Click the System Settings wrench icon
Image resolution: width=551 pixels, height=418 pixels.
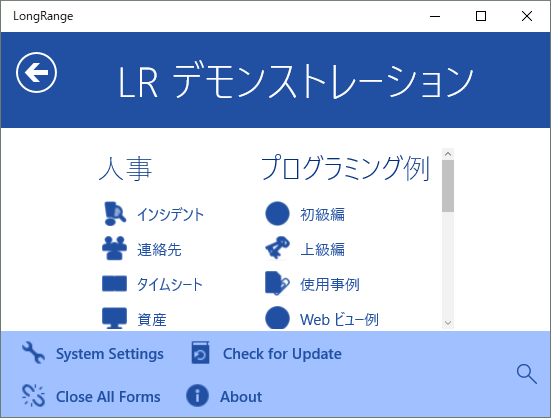[x=33, y=353]
